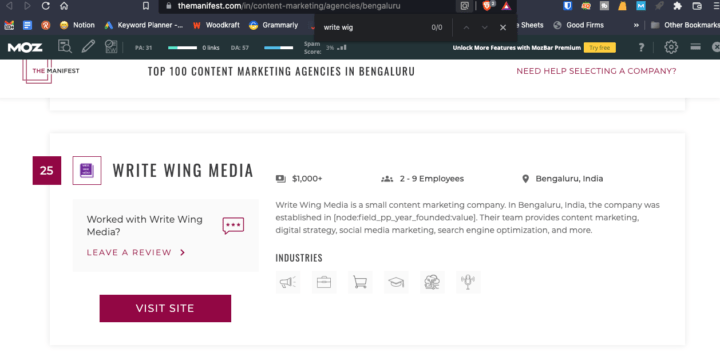Click the advertising megaphone industry icon
Screen dimensions: 720x360
point(287,282)
